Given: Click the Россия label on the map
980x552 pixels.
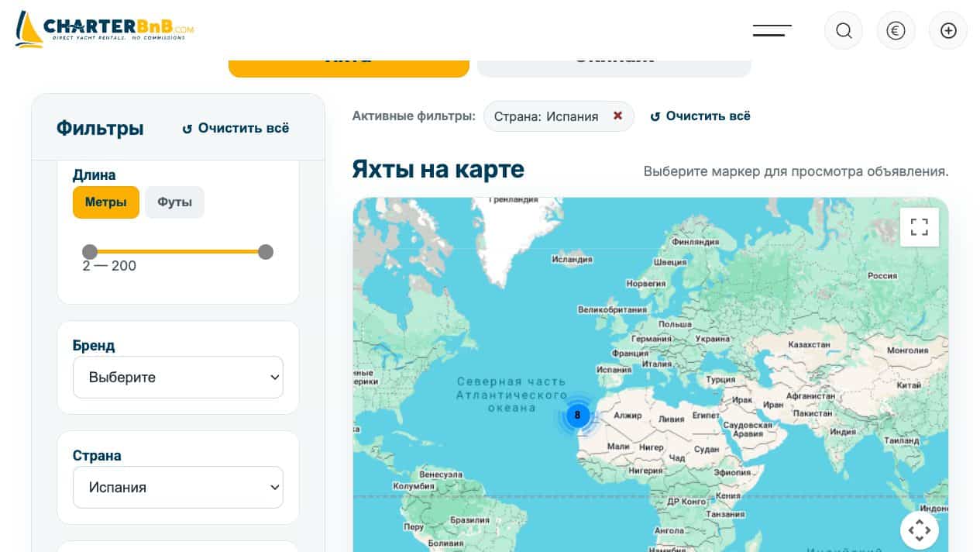Looking at the screenshot, I should pyautogui.click(x=882, y=276).
